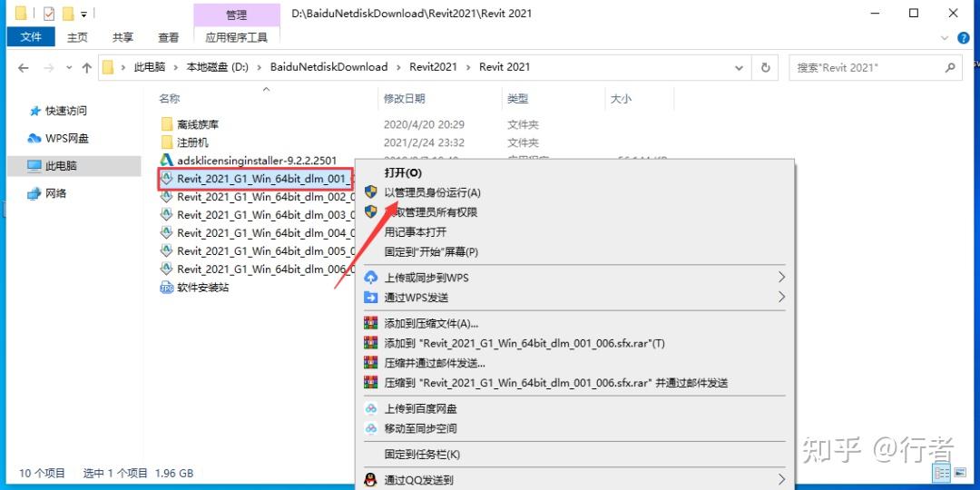Image resolution: width=980 pixels, height=490 pixels.
Task: Go back with the left arrow
Action: (23, 67)
